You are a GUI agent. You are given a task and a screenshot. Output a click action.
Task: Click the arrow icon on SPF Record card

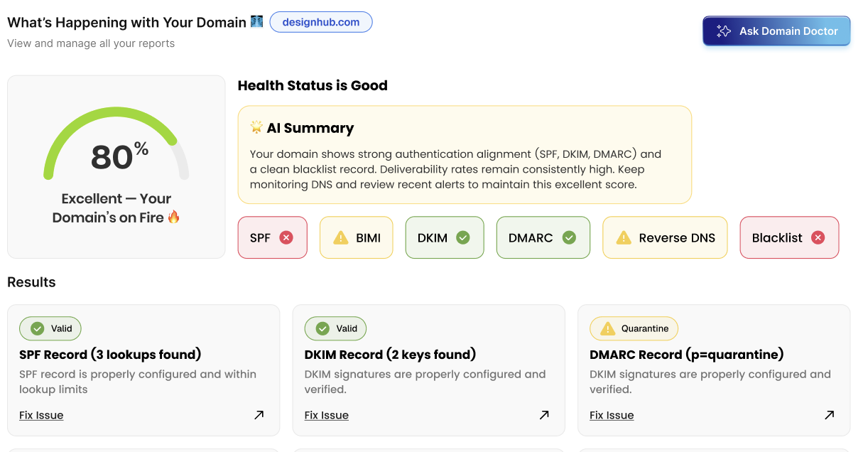[259, 415]
